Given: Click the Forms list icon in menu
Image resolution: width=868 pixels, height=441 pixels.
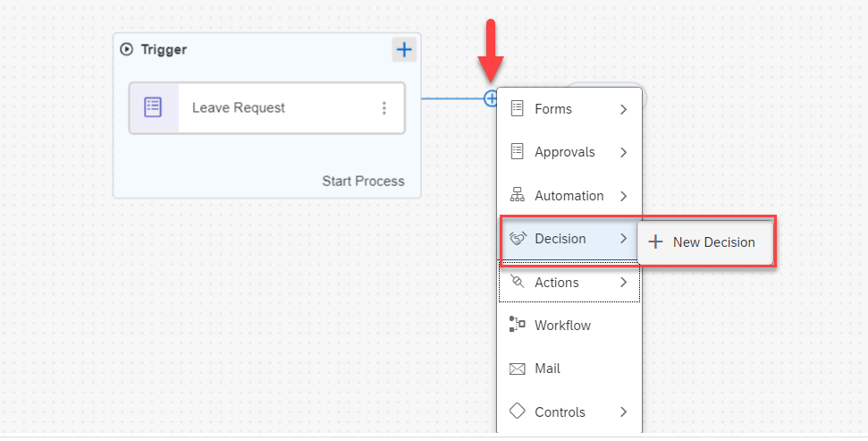Looking at the screenshot, I should 517,108.
